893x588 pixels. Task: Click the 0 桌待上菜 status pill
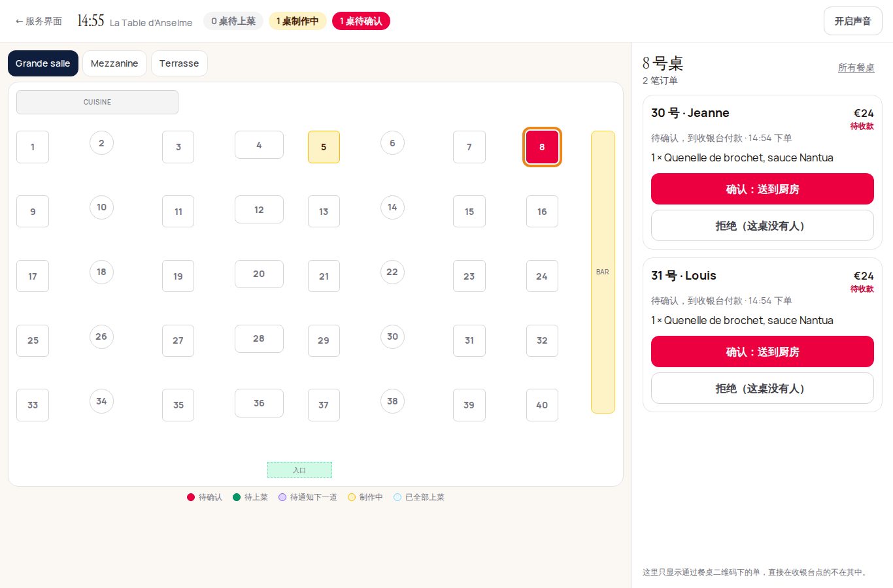click(233, 21)
